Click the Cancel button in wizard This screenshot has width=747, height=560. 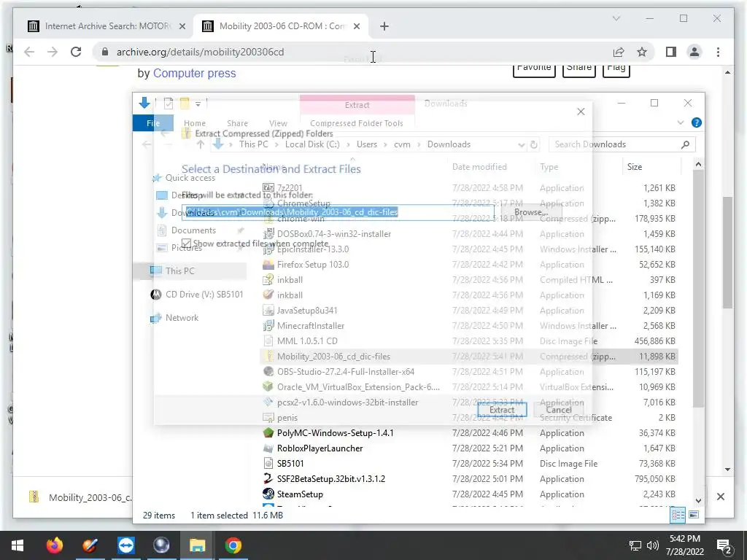(x=558, y=410)
